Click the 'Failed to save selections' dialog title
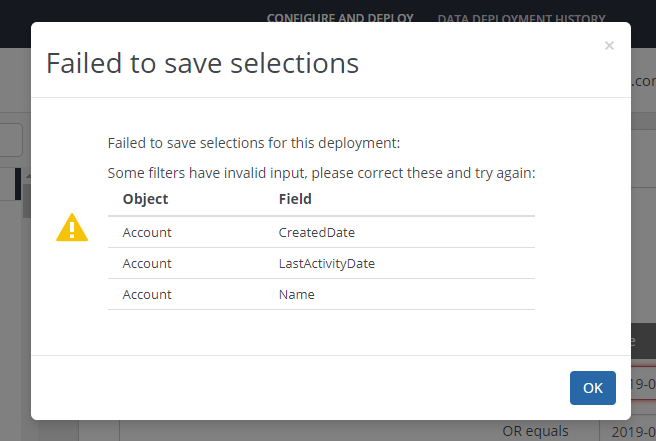Screen dimensions: 656x441 202,63
